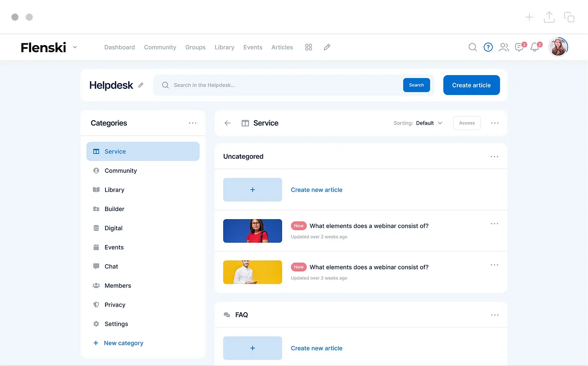Open the red-shirt woman article thumbnail
588x366 pixels.
tap(253, 231)
